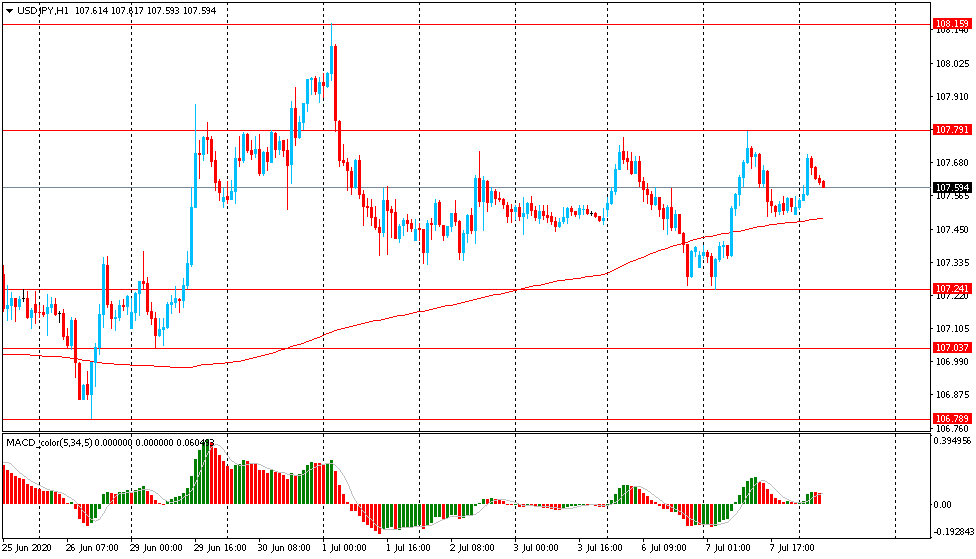Select the 1 Jul 16:00 time label
Screen dimensions: 976x559
(408, 548)
